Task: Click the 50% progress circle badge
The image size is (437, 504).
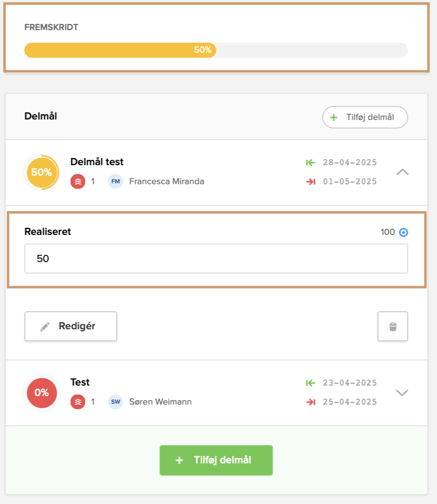Action: 41,172
